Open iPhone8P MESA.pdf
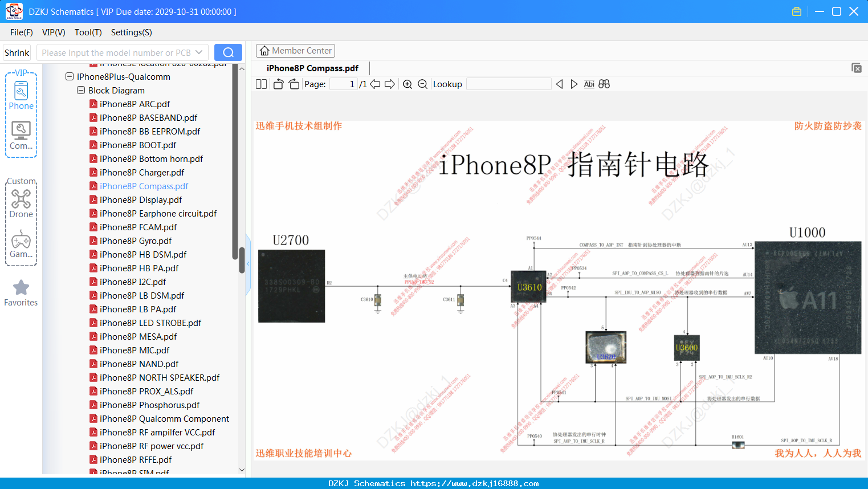The width and height of the screenshot is (868, 489). (138, 337)
